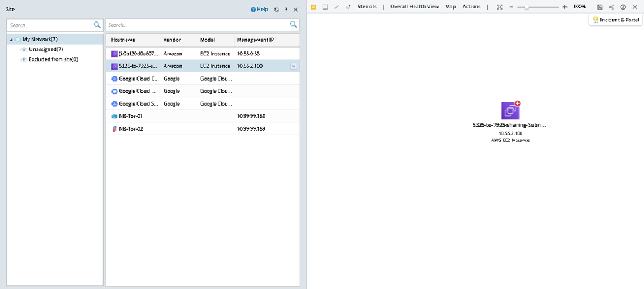Pin the Site pane with pushpin icon
This screenshot has width=644, height=289.
point(286,10)
